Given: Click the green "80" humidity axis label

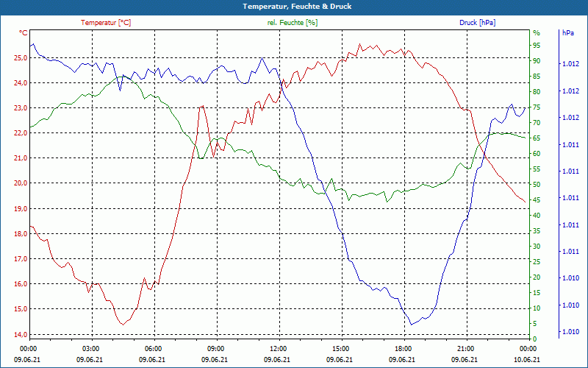Looking at the screenshot, I should click(537, 92).
